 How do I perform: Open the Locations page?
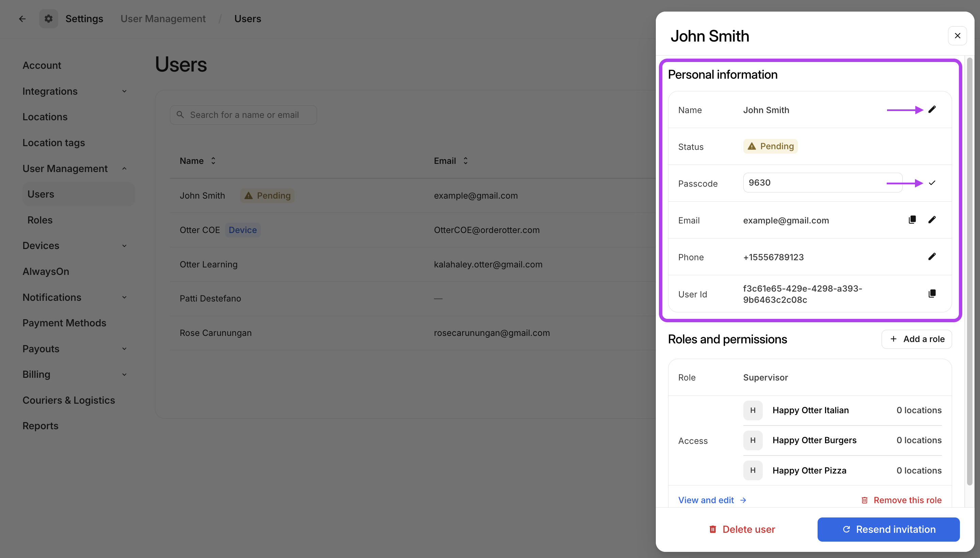[45, 117]
